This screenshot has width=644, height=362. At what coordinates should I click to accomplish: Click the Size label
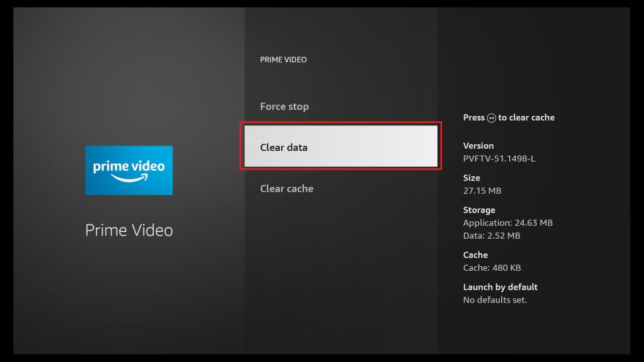tap(472, 178)
